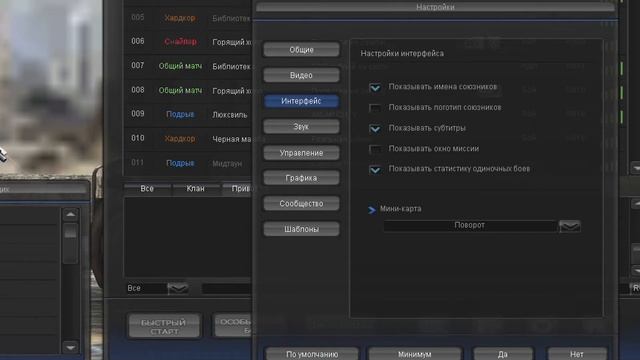
Task: Toggle Показывать субтитры checkbox
Action: point(375,129)
